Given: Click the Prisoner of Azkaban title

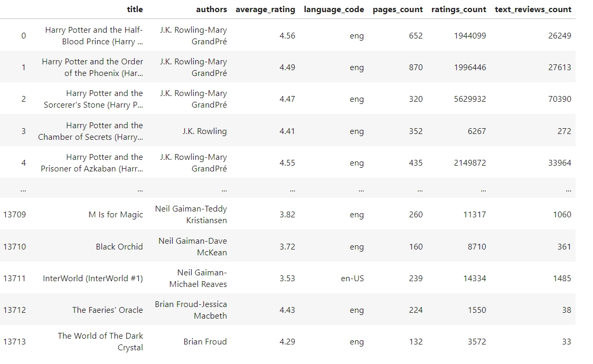Looking at the screenshot, I should coord(92,163).
